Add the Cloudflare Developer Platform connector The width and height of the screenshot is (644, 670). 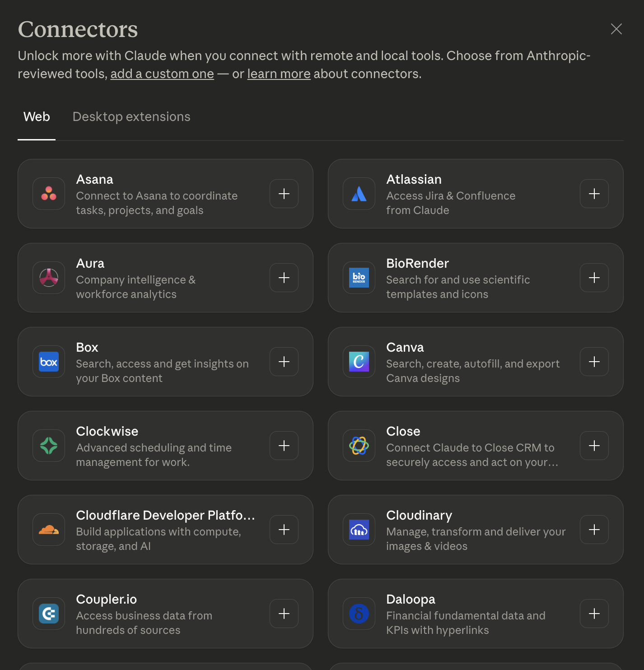pyautogui.click(x=284, y=530)
